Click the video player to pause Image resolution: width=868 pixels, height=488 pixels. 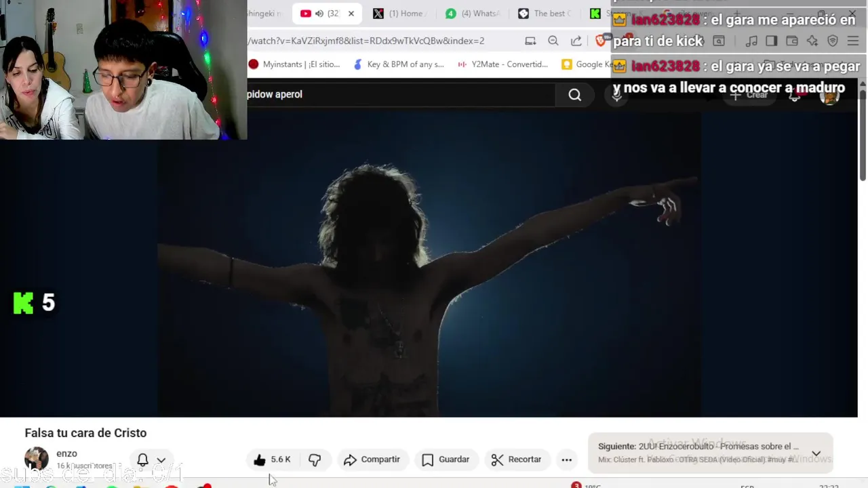[x=429, y=264]
